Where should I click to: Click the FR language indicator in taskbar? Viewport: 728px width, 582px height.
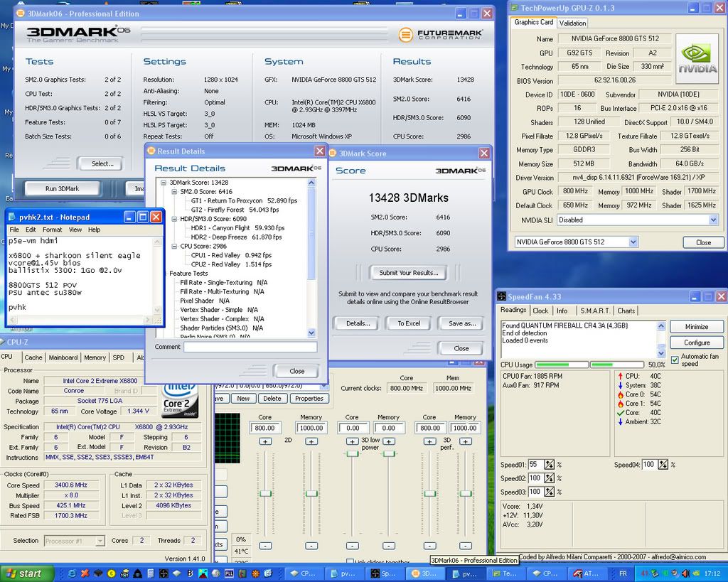pos(623,573)
